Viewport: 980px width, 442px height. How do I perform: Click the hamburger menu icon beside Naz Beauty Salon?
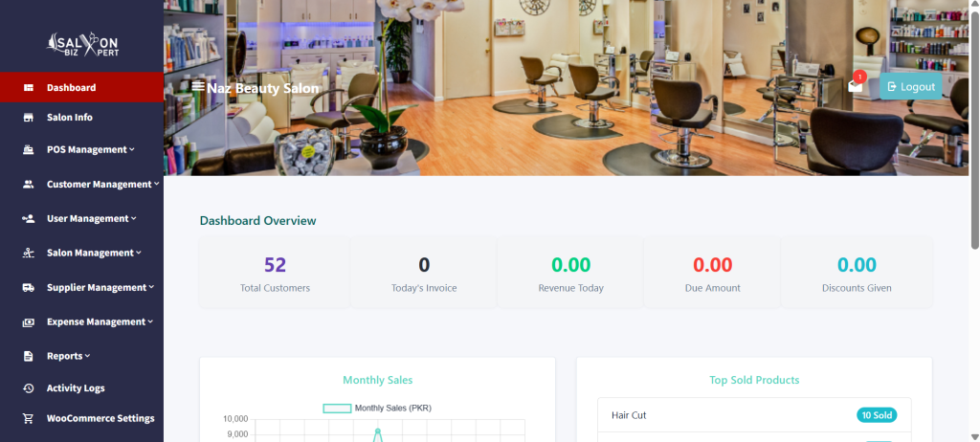tap(198, 86)
